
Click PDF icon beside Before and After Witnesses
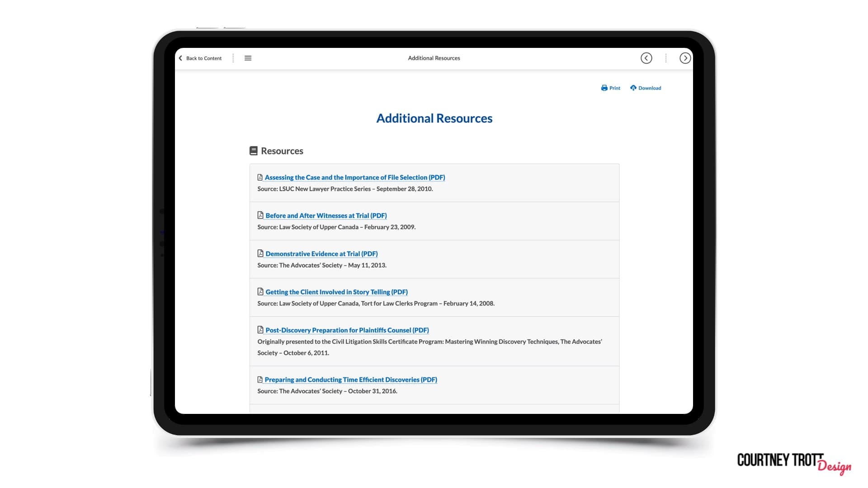pyautogui.click(x=260, y=216)
